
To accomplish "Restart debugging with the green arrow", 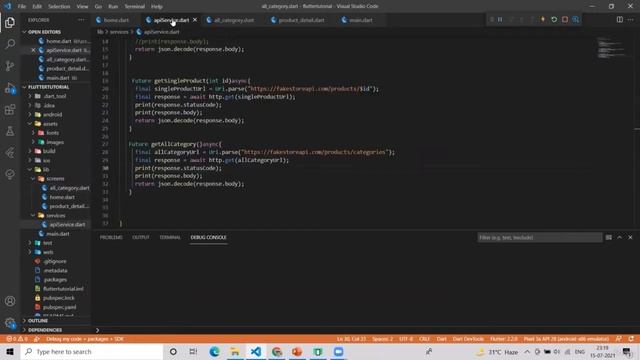I will click(x=554, y=20).
